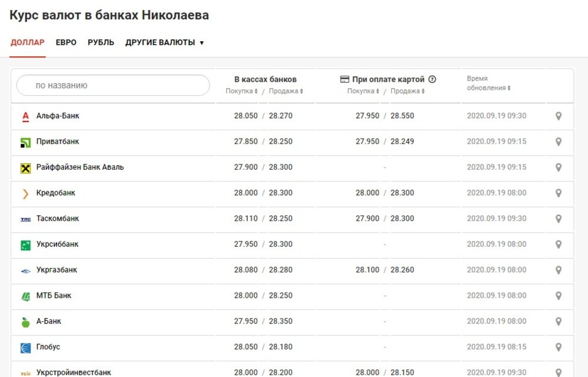Click Альфа-Банк update time 2020.09.19 09:30
The height and width of the screenshot is (377, 588).
pyautogui.click(x=496, y=116)
